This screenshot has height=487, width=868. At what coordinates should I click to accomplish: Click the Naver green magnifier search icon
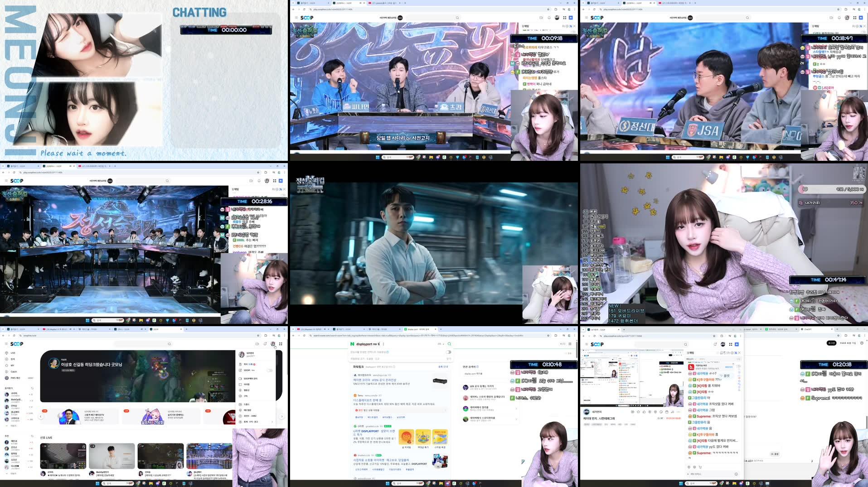click(449, 344)
